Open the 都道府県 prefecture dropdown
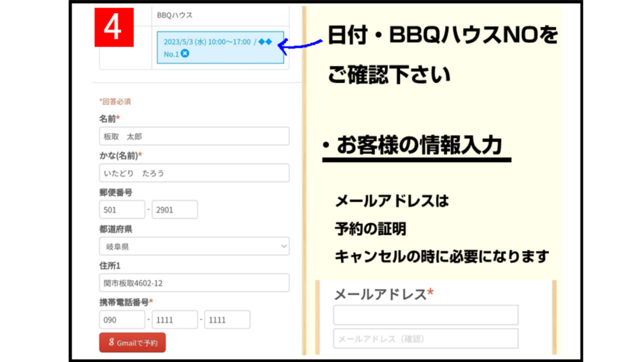 194,246
